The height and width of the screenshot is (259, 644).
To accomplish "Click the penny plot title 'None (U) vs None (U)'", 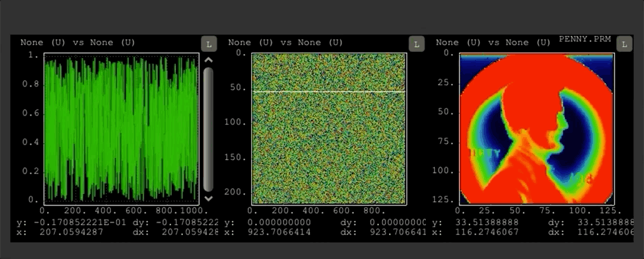I will click(x=493, y=42).
